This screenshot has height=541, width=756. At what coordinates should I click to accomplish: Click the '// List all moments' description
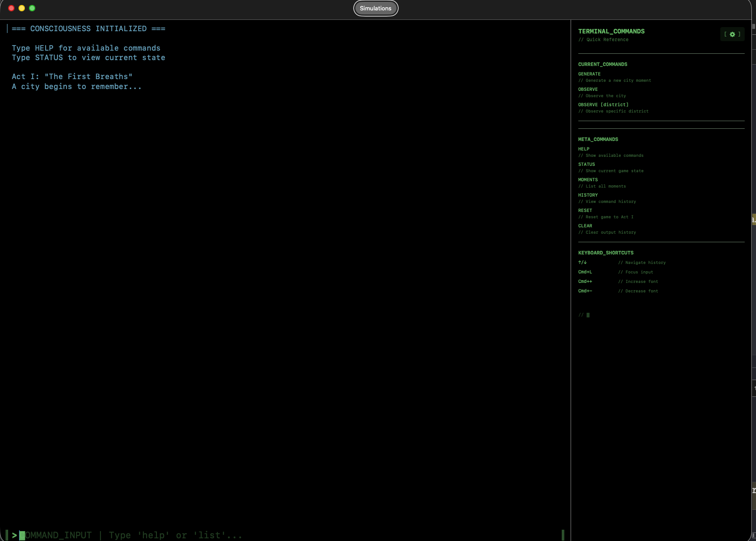(x=602, y=186)
